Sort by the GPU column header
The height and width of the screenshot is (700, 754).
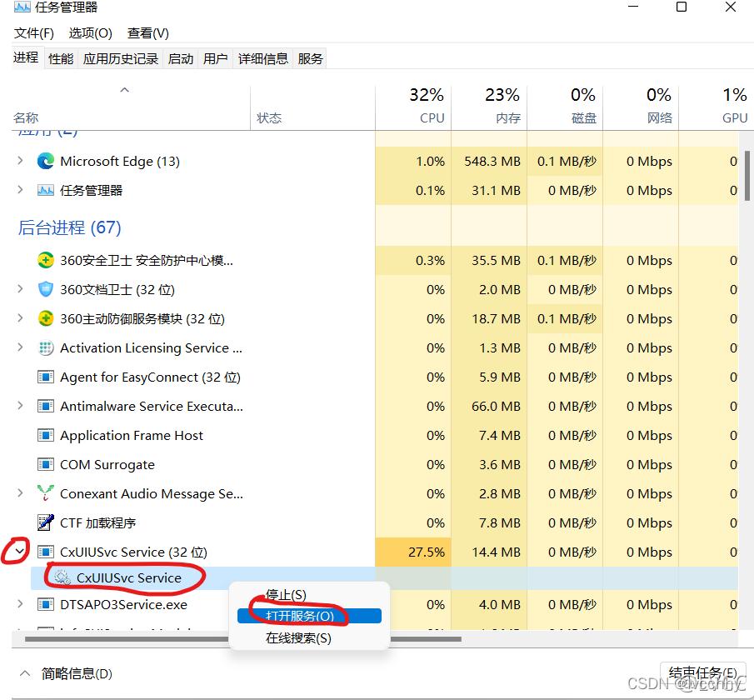click(717, 107)
